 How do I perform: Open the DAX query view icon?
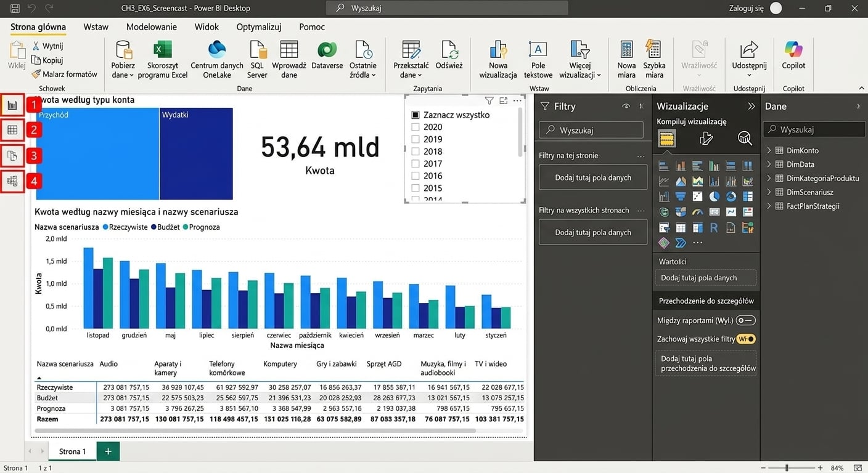coord(12,156)
